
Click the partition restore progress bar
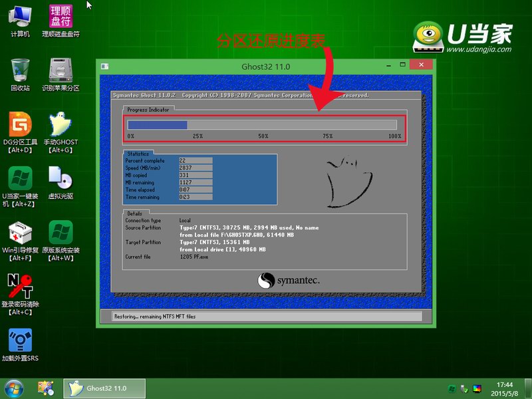(x=262, y=124)
